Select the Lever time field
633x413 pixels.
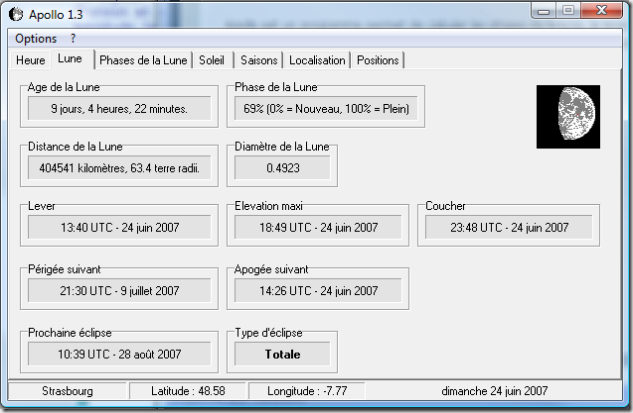point(119,228)
